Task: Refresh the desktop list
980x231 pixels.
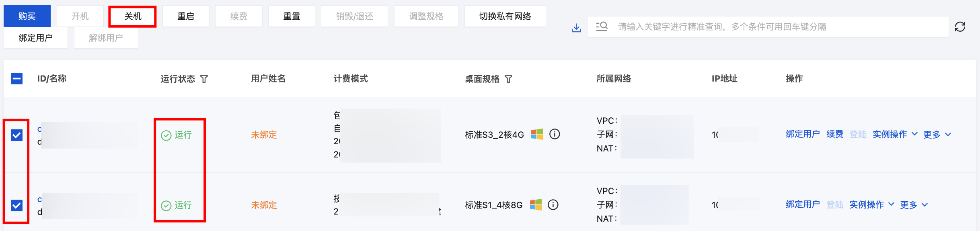Action: point(960,27)
